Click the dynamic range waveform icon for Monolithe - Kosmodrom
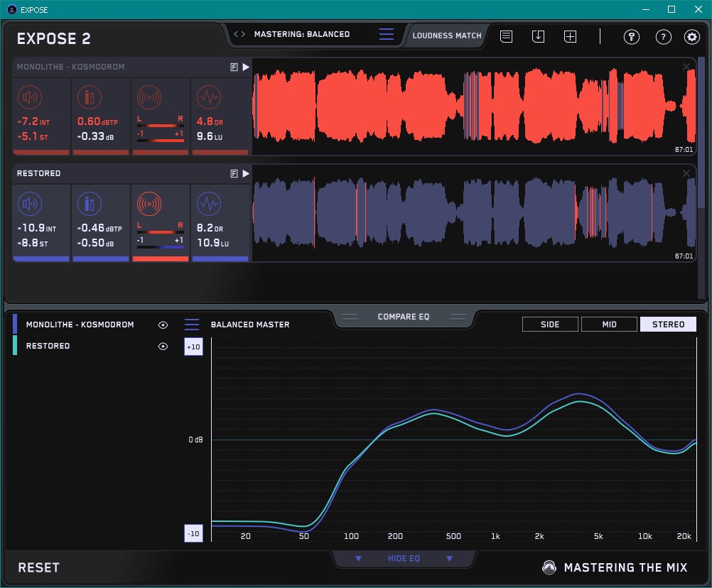Screen dimensions: 712x588 pos(207,97)
